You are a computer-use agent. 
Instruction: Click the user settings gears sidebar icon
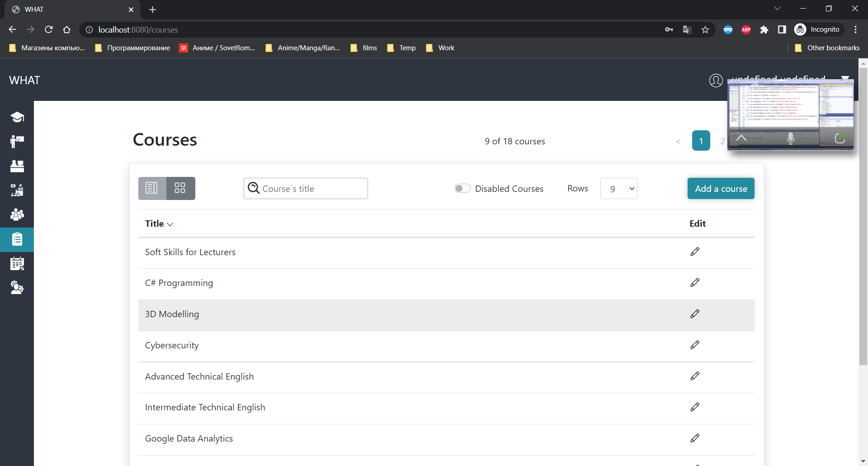pos(17,287)
